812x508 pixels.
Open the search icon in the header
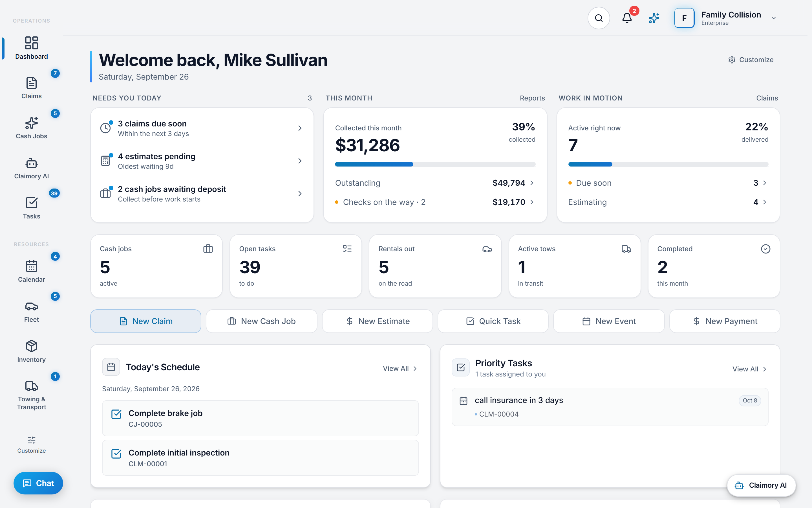point(599,18)
